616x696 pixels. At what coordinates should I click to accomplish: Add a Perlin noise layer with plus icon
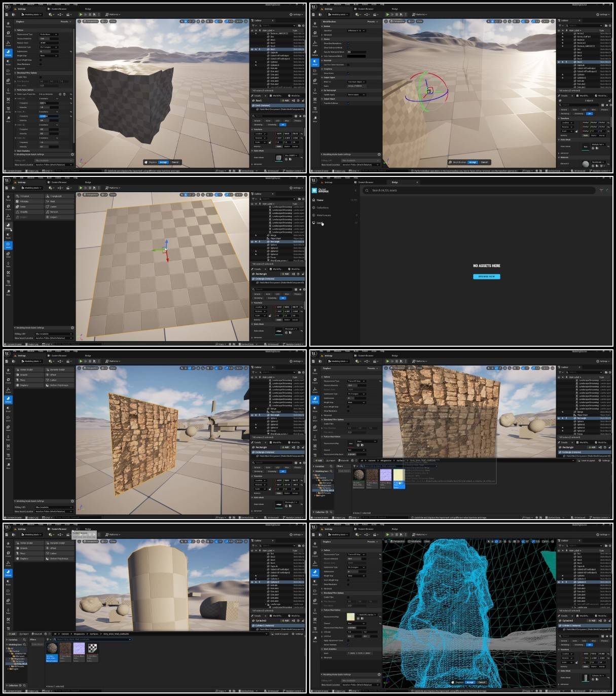[60, 94]
